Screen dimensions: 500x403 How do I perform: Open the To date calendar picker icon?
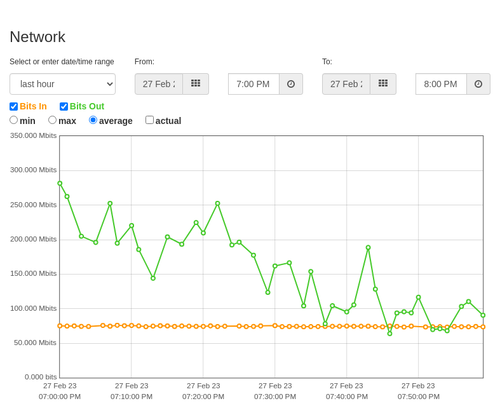coord(383,84)
